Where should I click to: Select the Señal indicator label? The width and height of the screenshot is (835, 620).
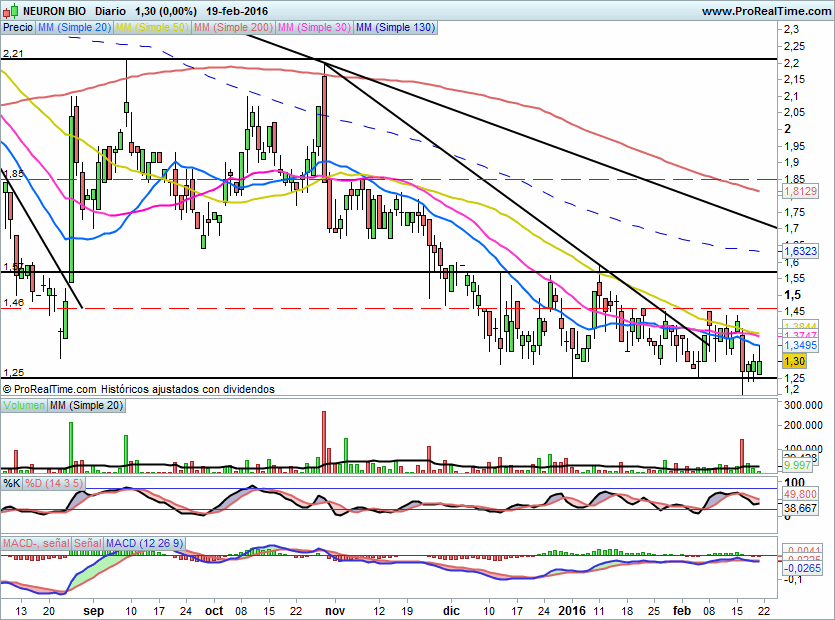(x=88, y=543)
